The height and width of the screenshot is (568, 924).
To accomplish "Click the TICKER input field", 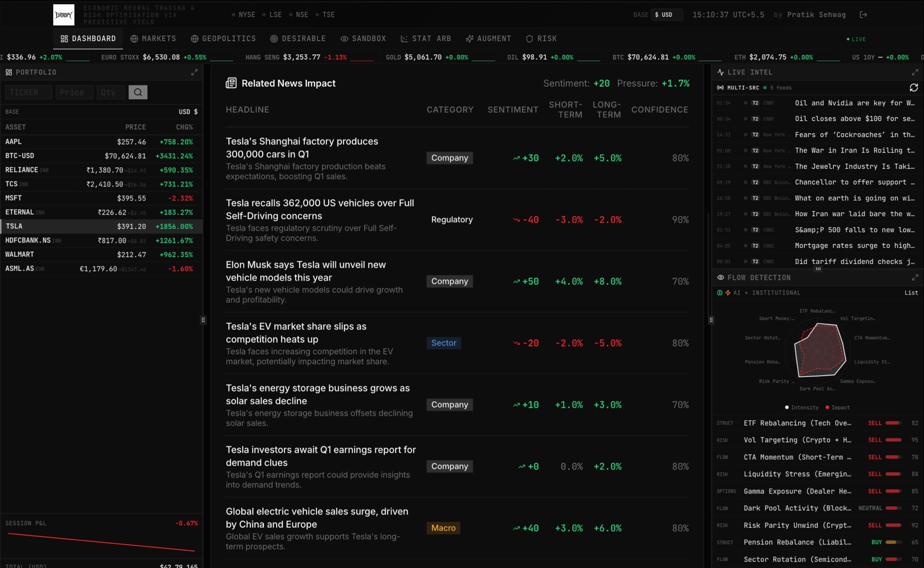I will [28, 92].
